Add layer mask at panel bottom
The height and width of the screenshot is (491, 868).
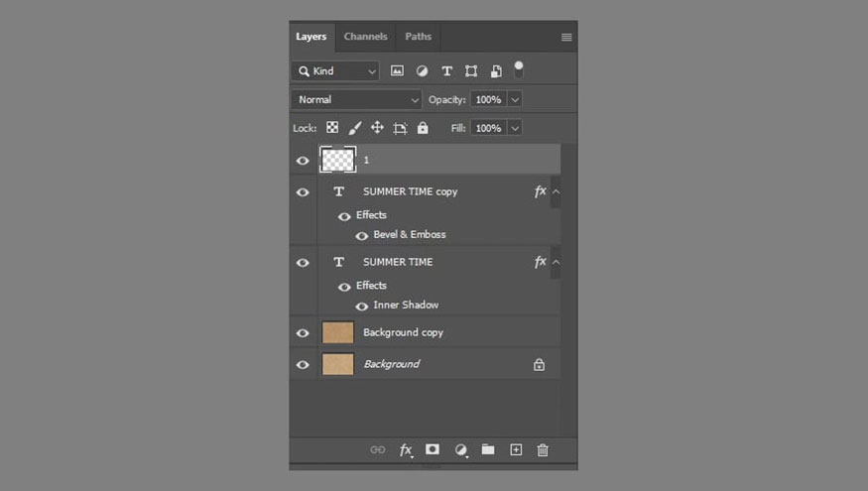433,449
